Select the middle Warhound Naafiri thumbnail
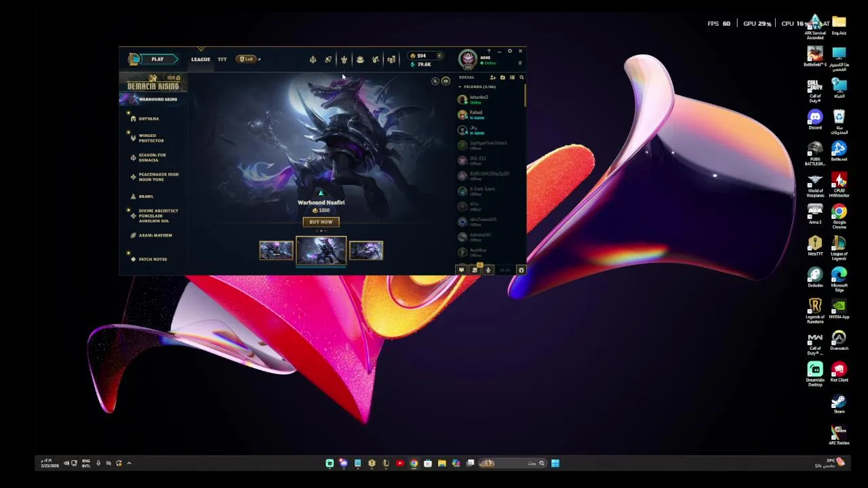This screenshot has height=488, width=868. tap(321, 251)
